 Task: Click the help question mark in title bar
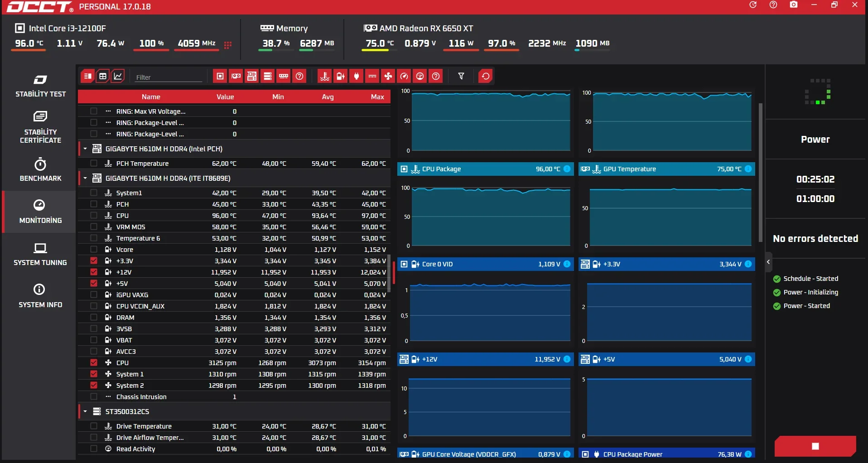click(773, 5)
